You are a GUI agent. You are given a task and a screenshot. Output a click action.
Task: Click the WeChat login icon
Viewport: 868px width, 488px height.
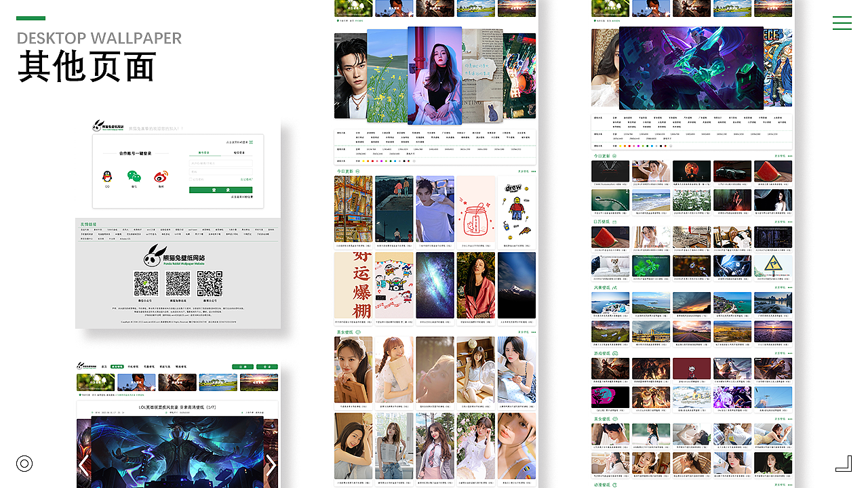[134, 177]
